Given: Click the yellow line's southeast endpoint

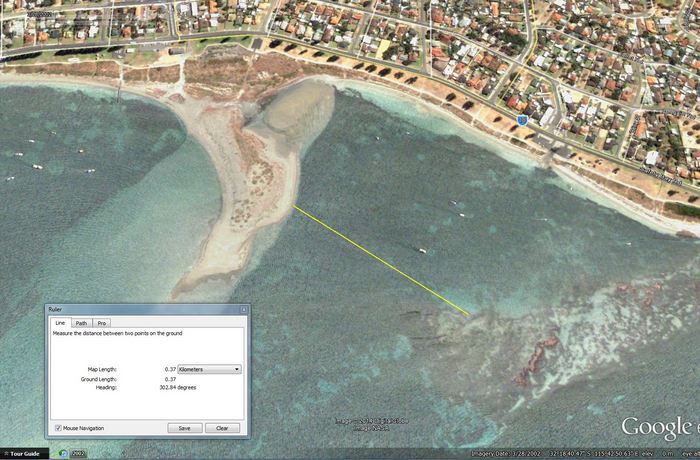Looking at the screenshot, I should pos(467,314).
